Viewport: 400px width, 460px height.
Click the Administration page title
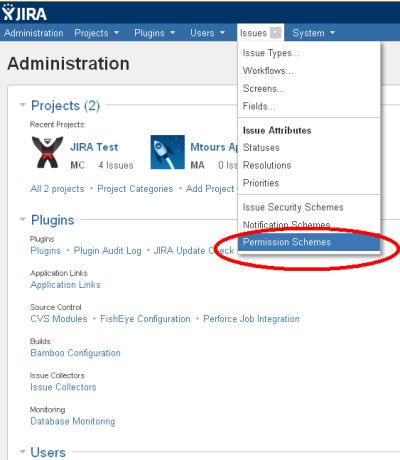tap(68, 64)
